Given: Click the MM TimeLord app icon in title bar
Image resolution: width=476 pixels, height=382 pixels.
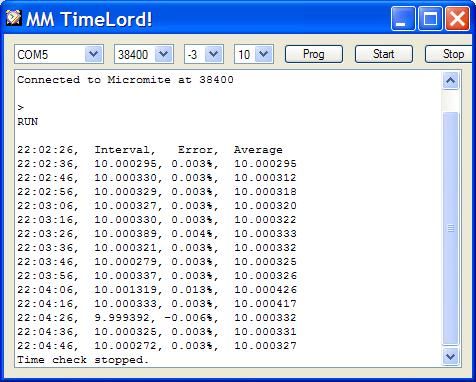Looking at the screenshot, I should coord(14,18).
